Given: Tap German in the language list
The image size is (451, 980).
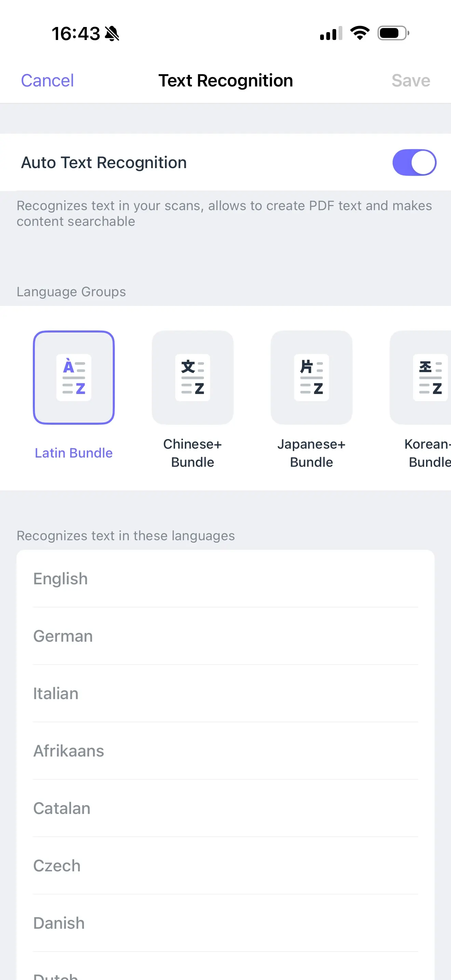Looking at the screenshot, I should coord(225,636).
